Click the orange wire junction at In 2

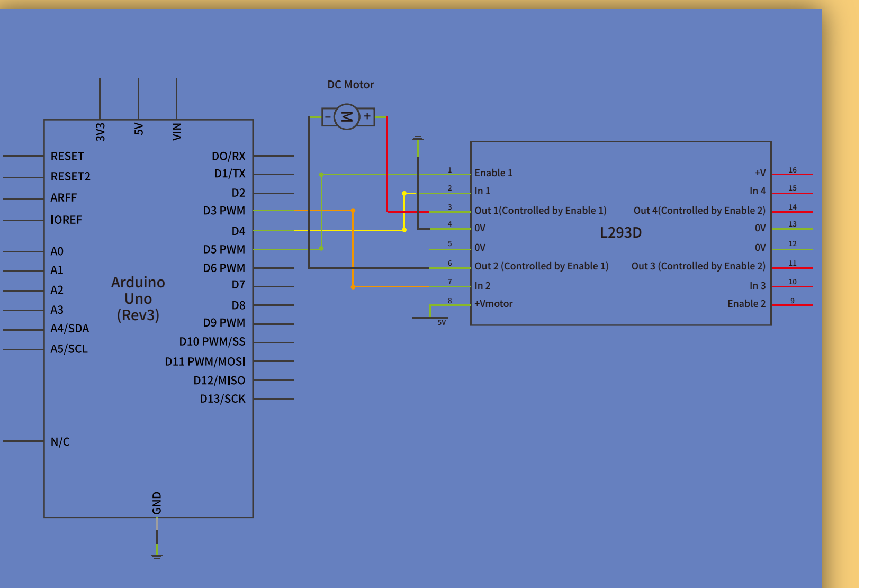coord(353,287)
